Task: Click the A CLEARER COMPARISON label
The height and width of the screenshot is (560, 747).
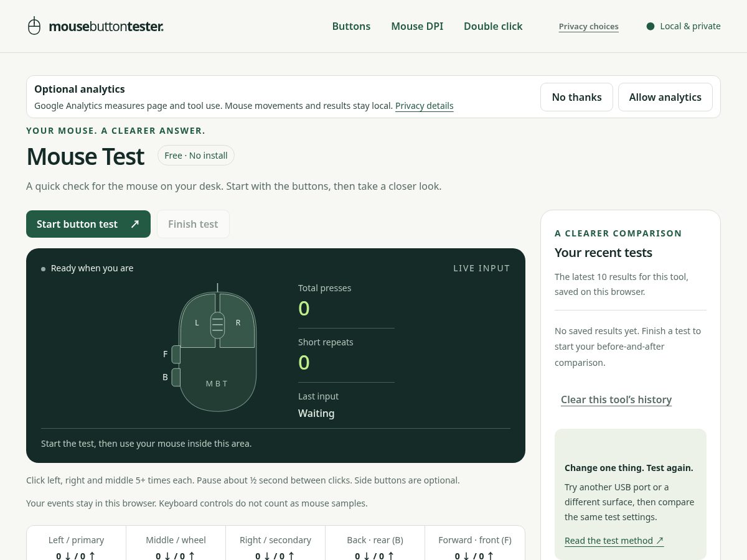Action: (x=618, y=233)
